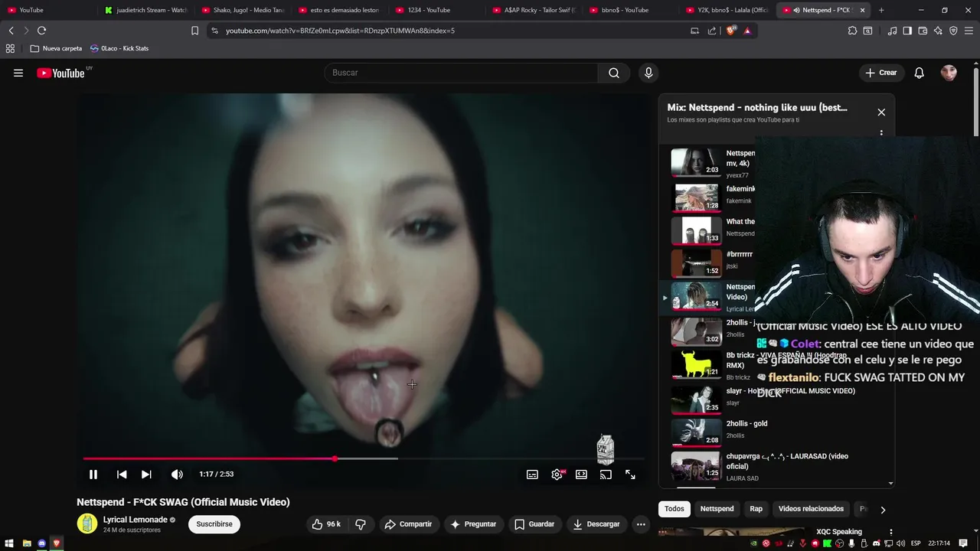Viewport: 980px width, 551px height.
Task: Open the Brave Wallet toolbar icon
Action: click(923, 31)
